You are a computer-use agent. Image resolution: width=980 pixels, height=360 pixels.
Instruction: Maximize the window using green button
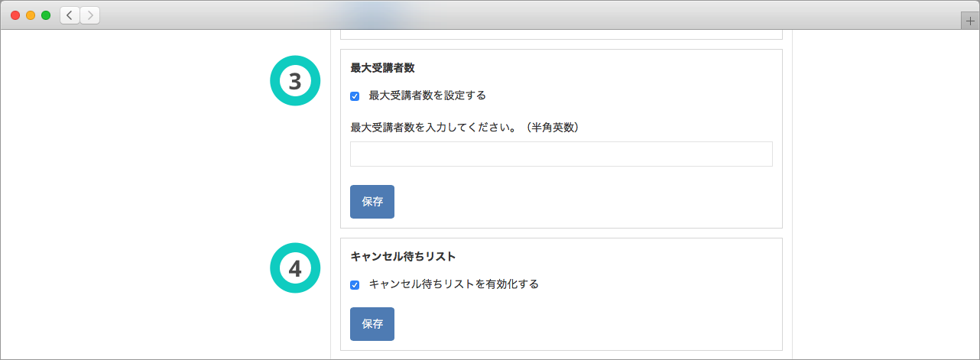coord(46,15)
